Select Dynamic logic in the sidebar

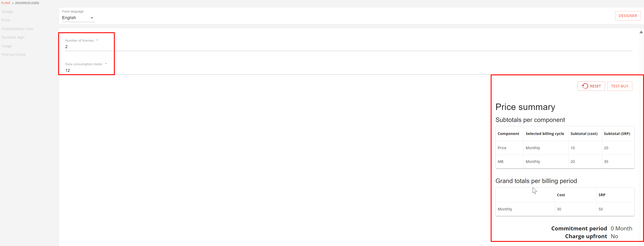click(13, 37)
